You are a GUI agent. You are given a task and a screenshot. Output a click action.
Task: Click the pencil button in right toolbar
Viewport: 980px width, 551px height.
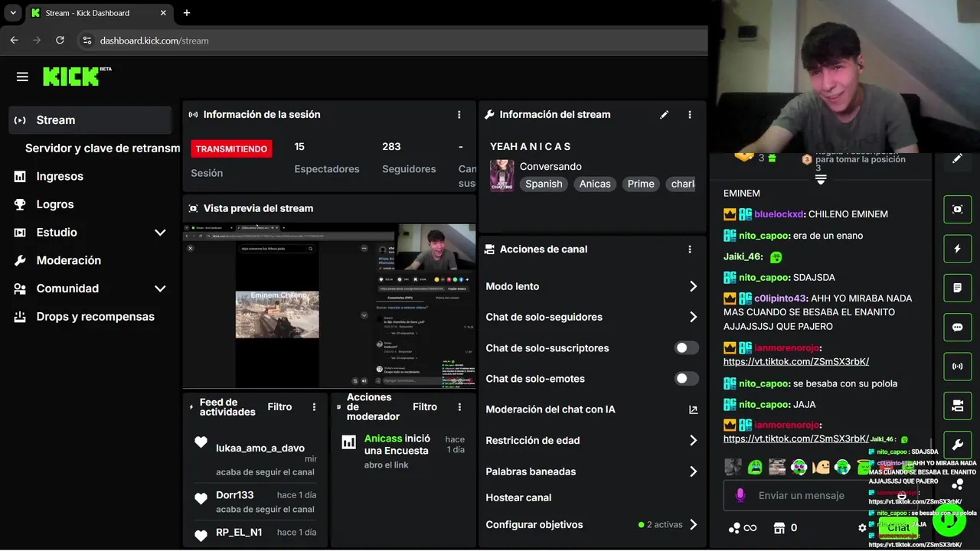coord(957,158)
